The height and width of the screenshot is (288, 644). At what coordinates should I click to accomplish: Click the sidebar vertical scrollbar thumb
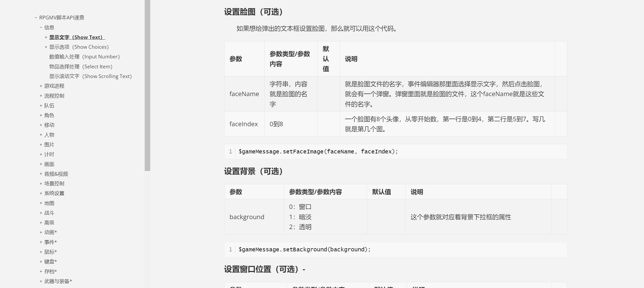click(147, 85)
